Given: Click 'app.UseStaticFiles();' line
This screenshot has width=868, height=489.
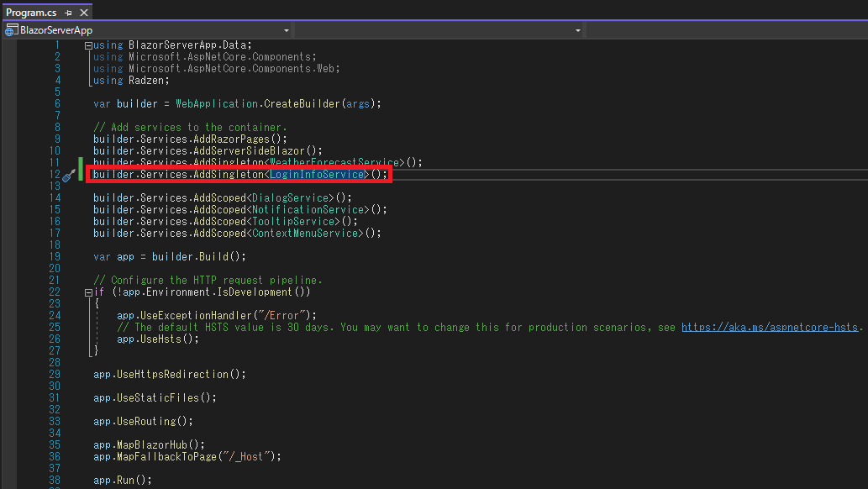Looking at the screenshot, I should 155,397.
